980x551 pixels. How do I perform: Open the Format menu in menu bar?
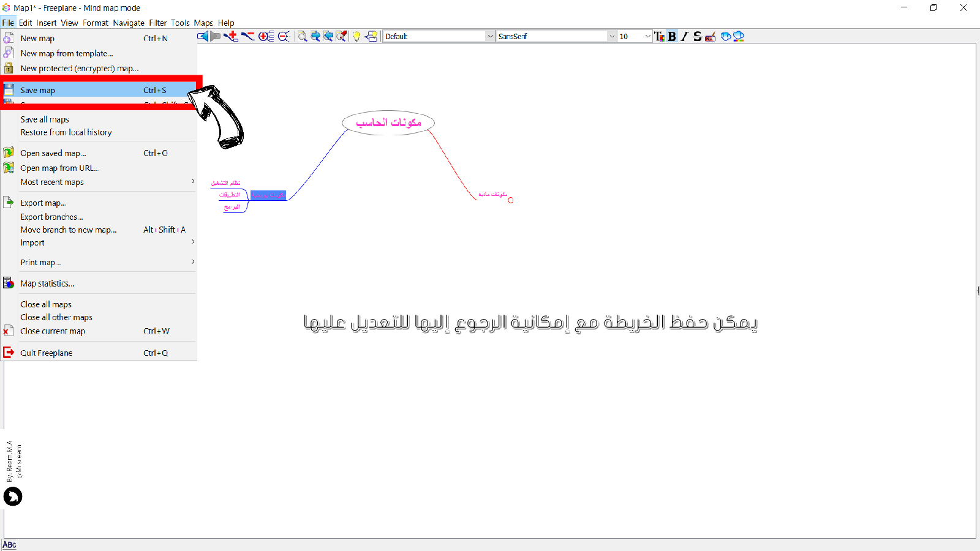tap(96, 23)
